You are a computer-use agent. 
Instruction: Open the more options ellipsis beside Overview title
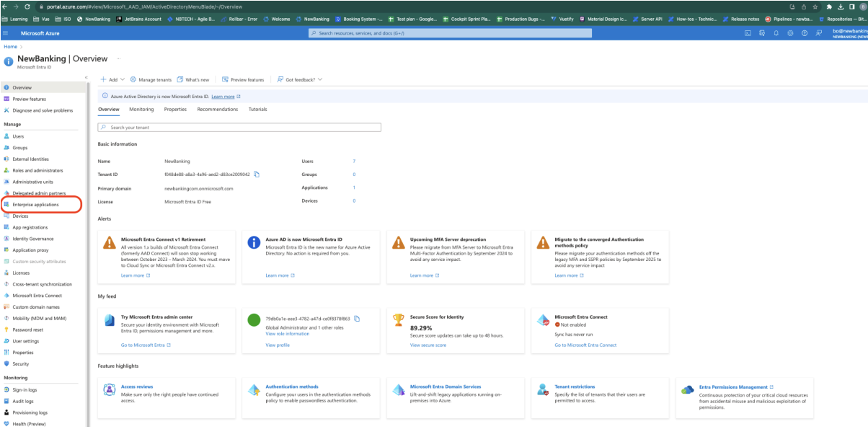pyautogui.click(x=118, y=58)
